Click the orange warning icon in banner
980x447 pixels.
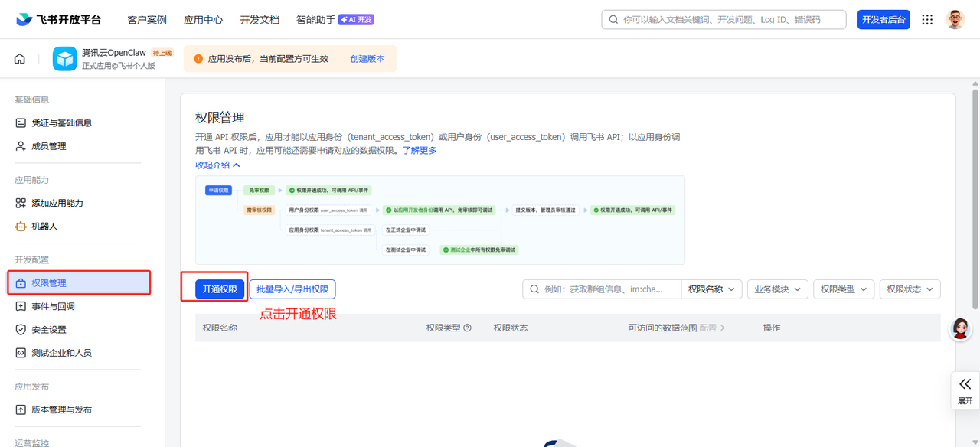198,59
